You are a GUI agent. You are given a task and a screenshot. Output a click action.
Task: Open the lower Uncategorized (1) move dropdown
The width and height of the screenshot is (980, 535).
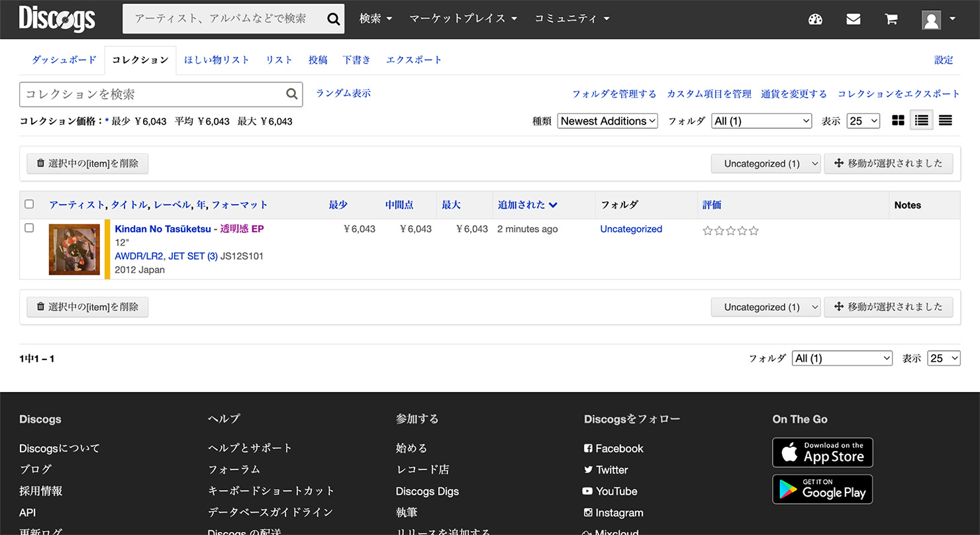click(x=765, y=307)
